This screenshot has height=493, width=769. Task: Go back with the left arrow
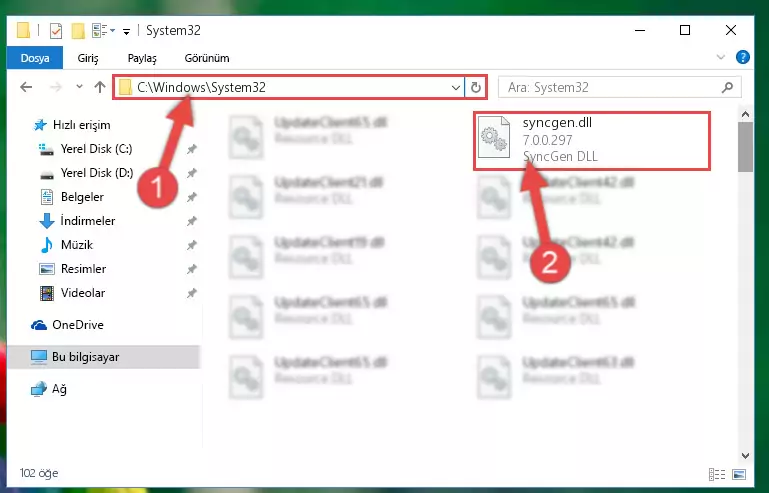point(26,87)
